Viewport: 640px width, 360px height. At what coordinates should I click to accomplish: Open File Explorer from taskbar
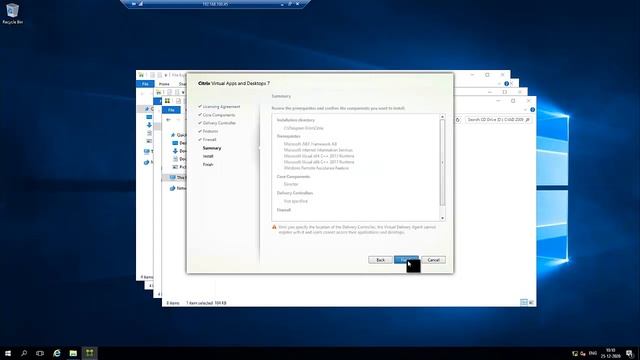(x=73, y=353)
